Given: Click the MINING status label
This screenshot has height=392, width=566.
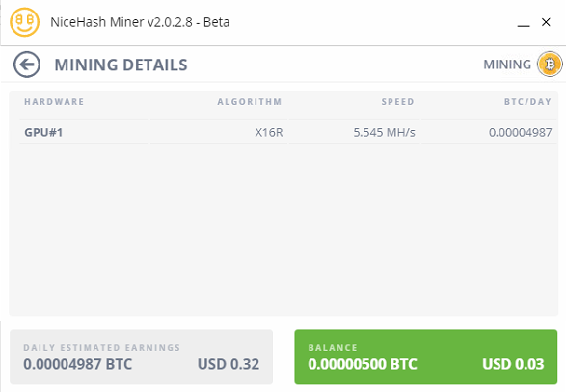Looking at the screenshot, I should [507, 65].
